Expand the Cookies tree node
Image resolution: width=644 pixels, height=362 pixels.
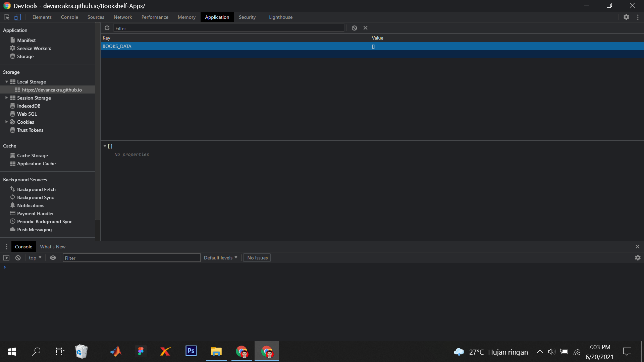point(6,122)
